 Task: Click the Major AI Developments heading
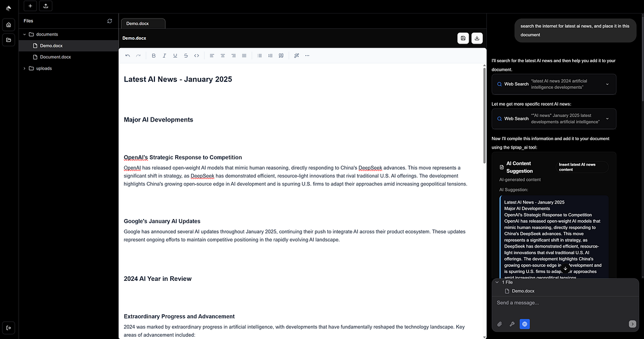(x=158, y=120)
